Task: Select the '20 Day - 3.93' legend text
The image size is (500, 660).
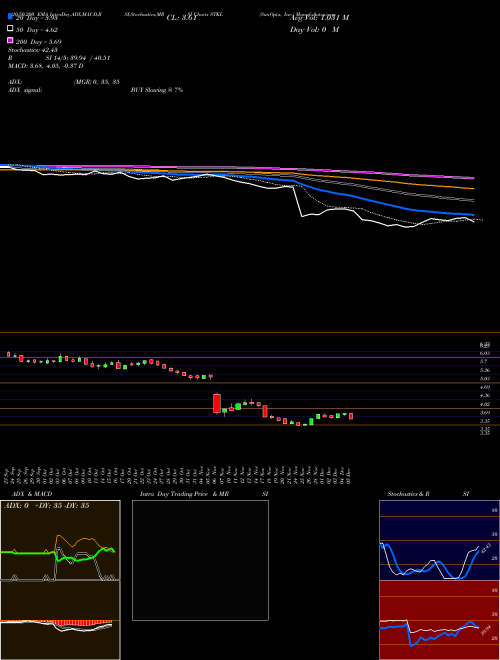Action: [36, 18]
